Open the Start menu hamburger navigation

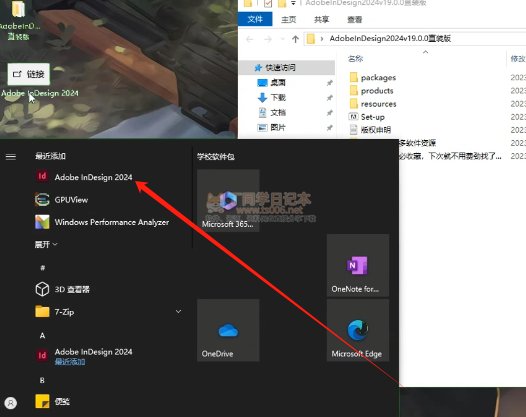click(x=11, y=156)
